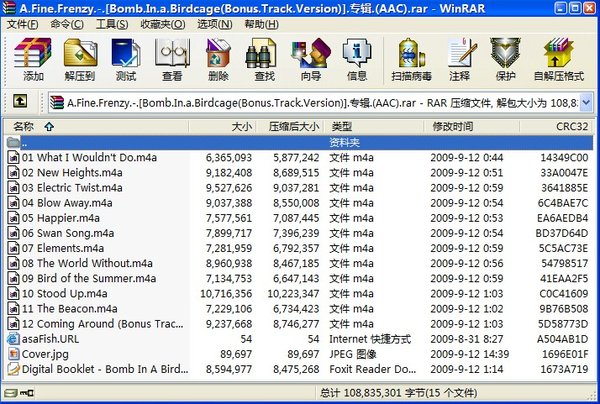Select 04 Blow Away.m4a
Viewport: 600px width, 404px height.
pos(67,203)
